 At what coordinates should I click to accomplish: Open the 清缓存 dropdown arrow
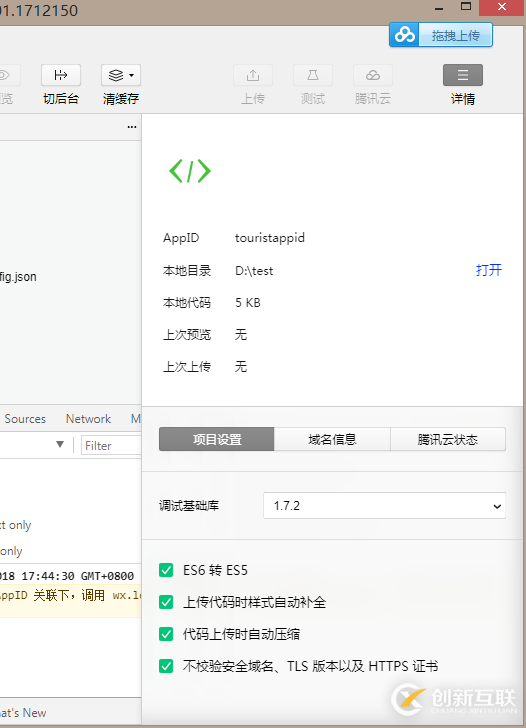click(132, 75)
